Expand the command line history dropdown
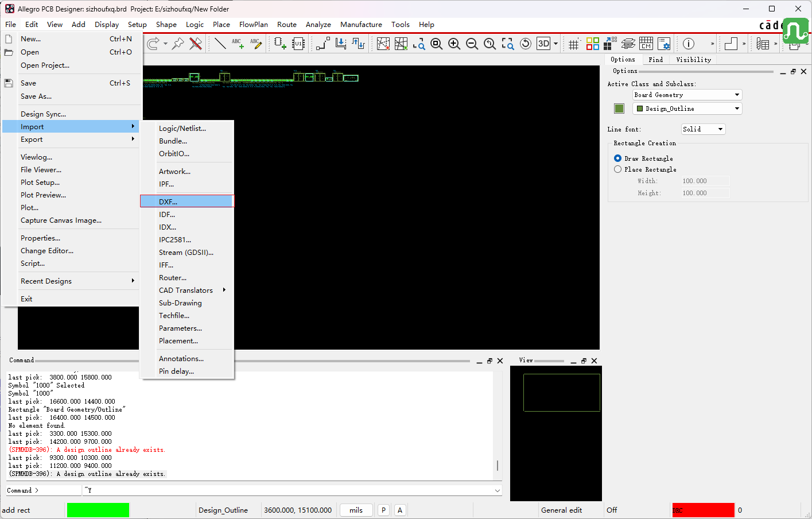 (x=497, y=490)
